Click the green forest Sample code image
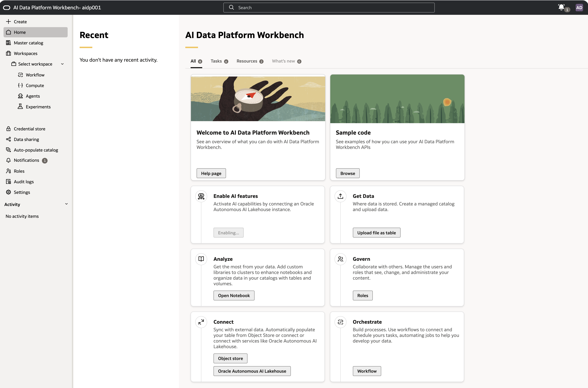Screen dimensions: 588x388 (397, 99)
